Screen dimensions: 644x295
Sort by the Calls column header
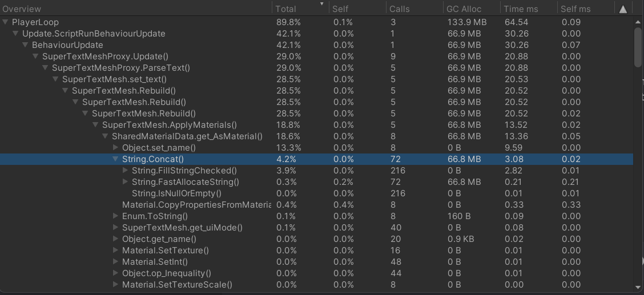[415, 9]
